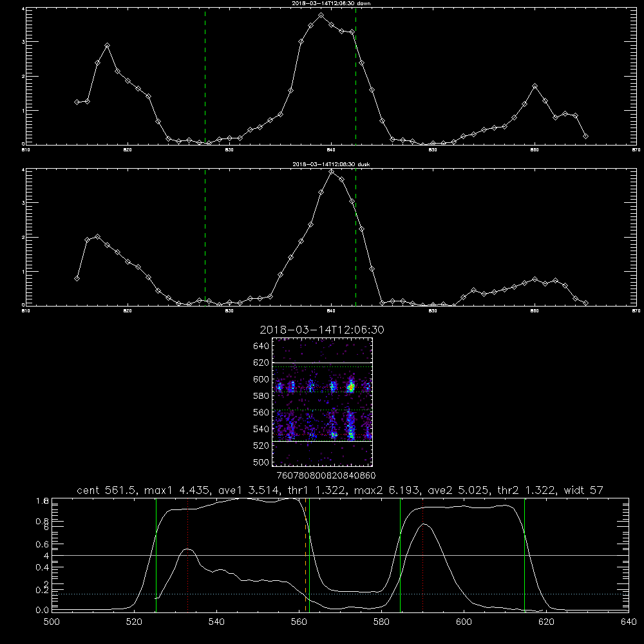Click solid green line near 585 in bottom plot
This screenshot has width=644, height=644.
click(400, 555)
